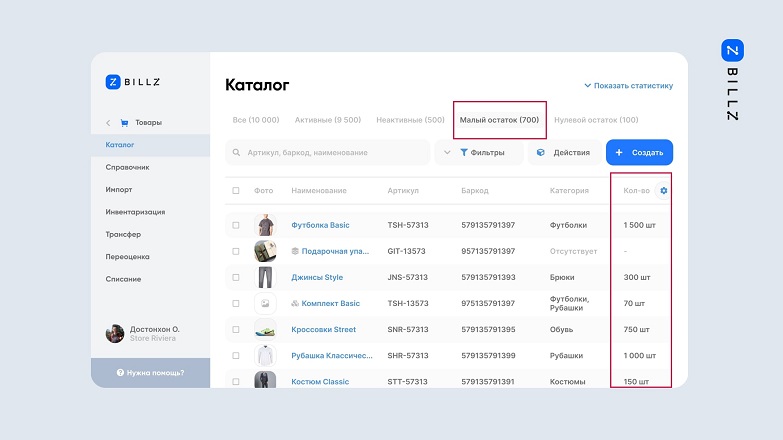Open the Кроссовки Street product link
The height and width of the screenshot is (440, 783).
point(323,329)
